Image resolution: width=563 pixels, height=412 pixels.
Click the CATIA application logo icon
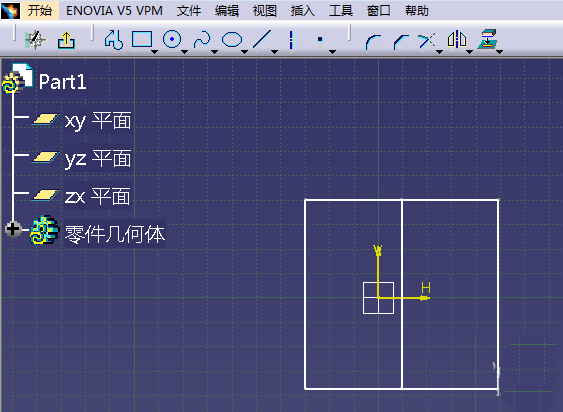10,10
